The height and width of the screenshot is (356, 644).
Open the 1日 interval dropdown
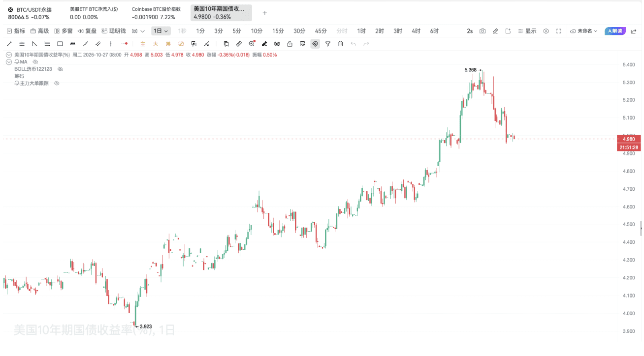coord(161,31)
